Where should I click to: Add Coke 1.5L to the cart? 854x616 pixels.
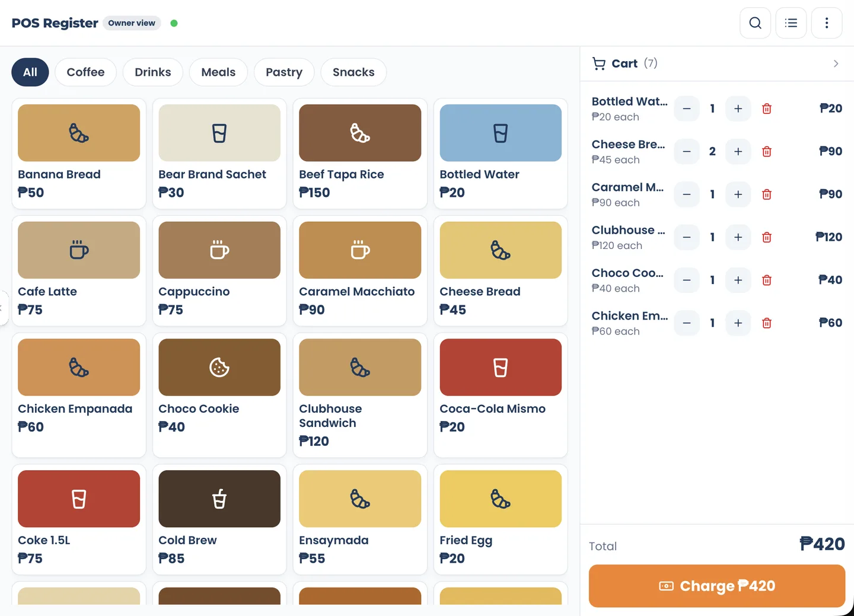pyautogui.click(x=79, y=519)
